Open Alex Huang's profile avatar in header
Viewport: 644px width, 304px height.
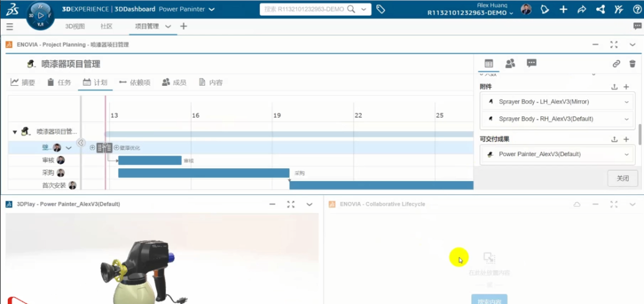point(526,10)
